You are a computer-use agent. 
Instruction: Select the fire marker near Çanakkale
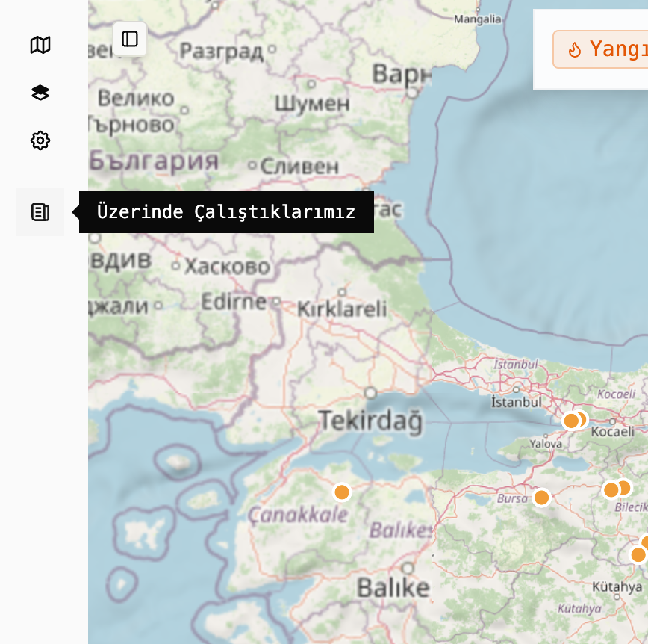(342, 492)
